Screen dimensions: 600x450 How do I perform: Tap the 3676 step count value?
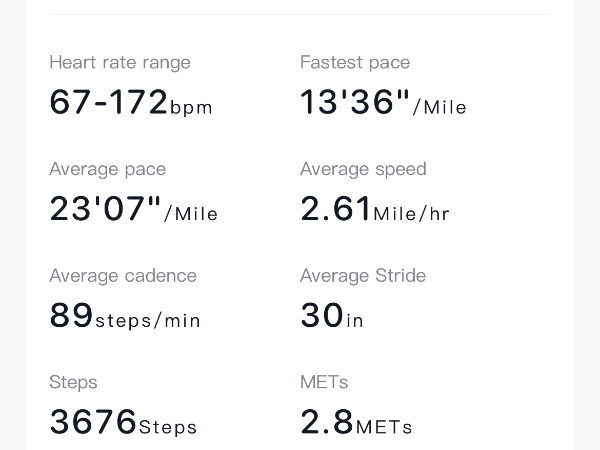pyautogui.click(x=93, y=422)
